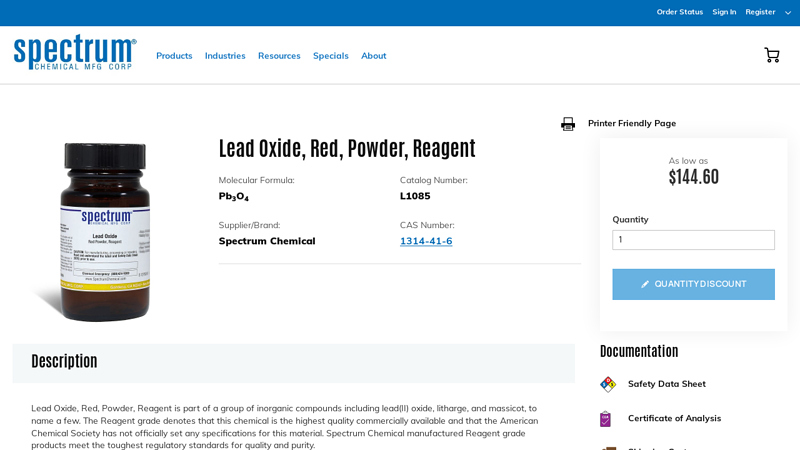Open the shopping cart icon
Image resolution: width=800 pixels, height=450 pixels.
point(772,55)
